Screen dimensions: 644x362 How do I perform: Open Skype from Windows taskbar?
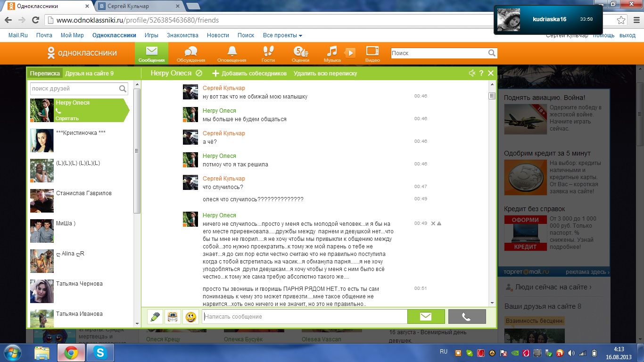100,353
